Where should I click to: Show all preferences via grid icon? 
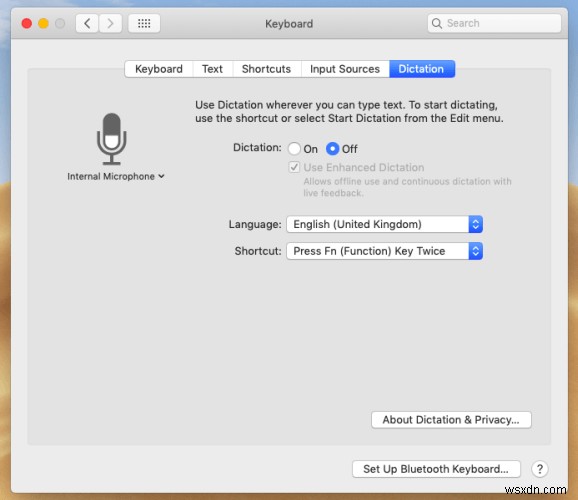[x=144, y=24]
